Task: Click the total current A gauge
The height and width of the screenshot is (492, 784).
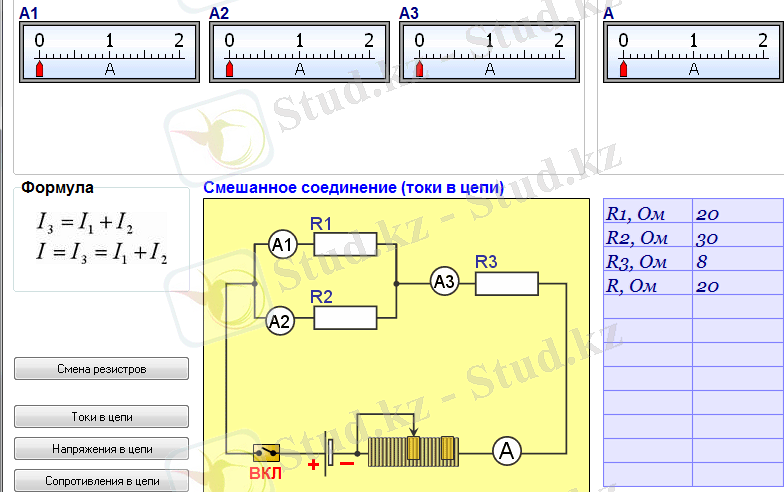Action: (693, 52)
